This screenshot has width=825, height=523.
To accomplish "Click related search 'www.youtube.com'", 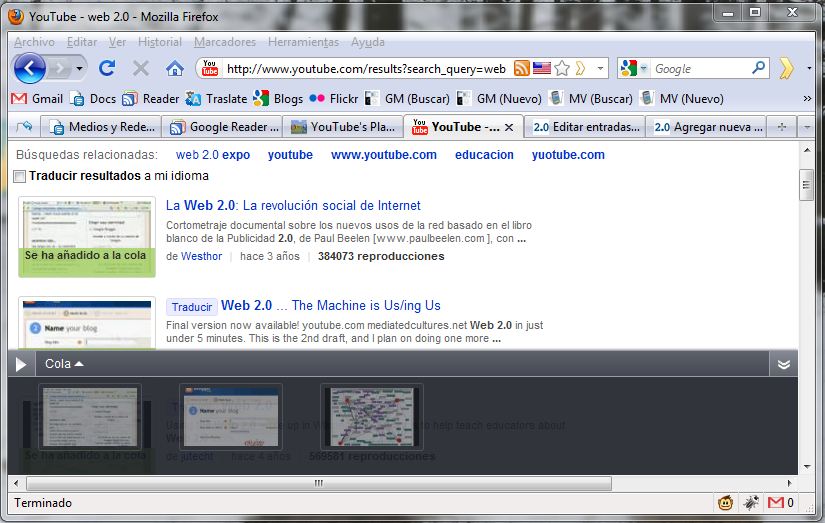I will coord(384,155).
